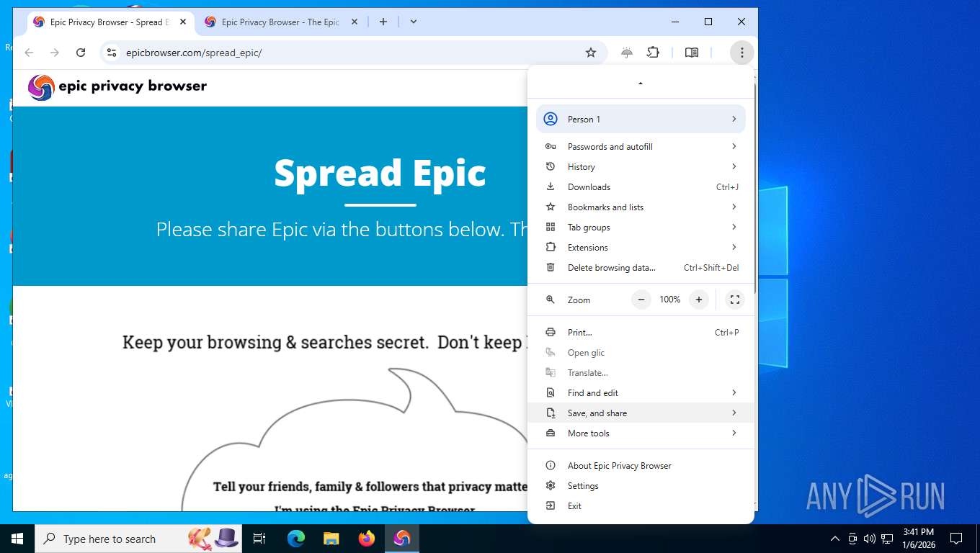Click the volume icon in system tray
Screen dimensions: 980x553
[x=870, y=539]
